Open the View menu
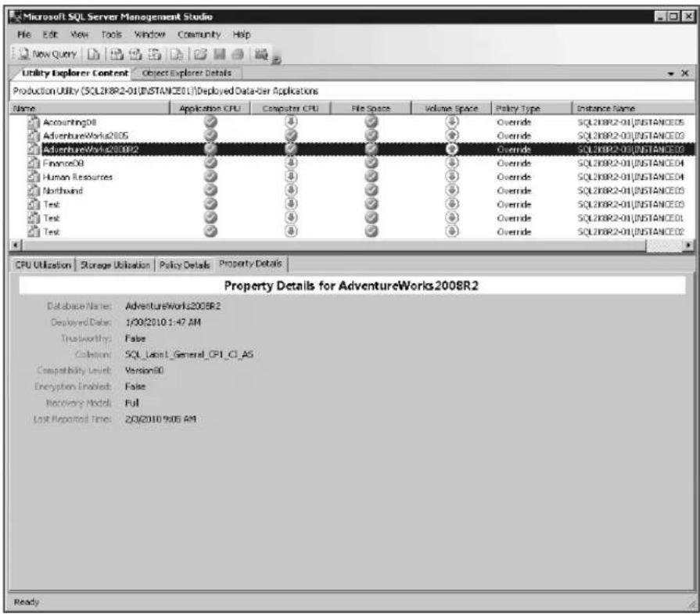The height and width of the screenshot is (614, 700). 80,34
